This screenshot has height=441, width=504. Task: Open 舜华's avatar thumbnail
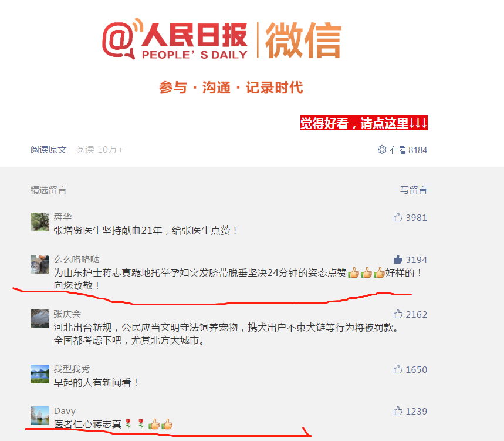(x=40, y=222)
